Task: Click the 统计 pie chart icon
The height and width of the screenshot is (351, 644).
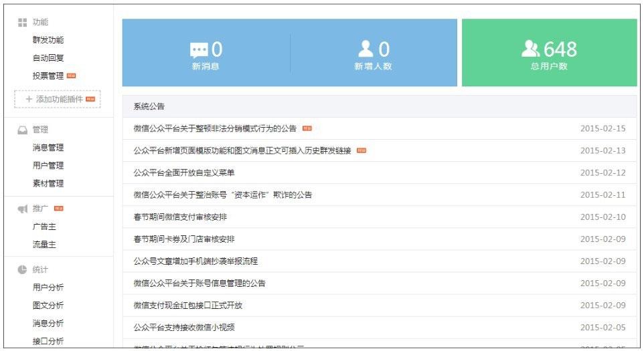Action: coord(22,269)
